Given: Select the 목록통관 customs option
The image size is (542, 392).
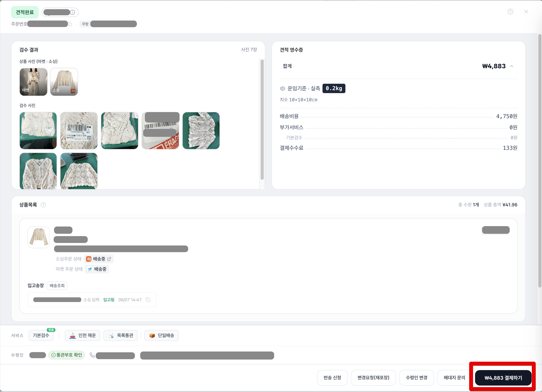Looking at the screenshot, I should (x=120, y=335).
